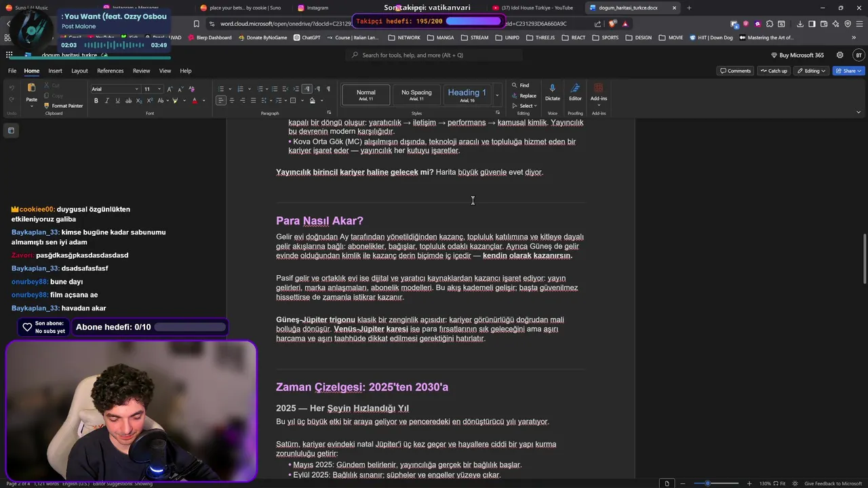
Task: Click the Paste clipboard icon
Action: (x=31, y=87)
